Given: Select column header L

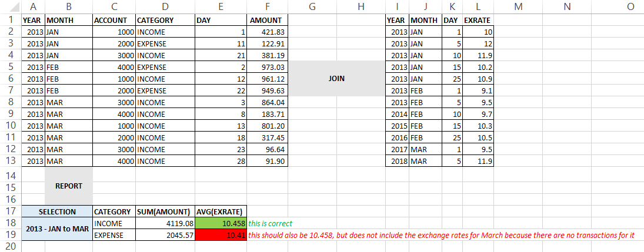Looking at the screenshot, I should (x=478, y=6).
